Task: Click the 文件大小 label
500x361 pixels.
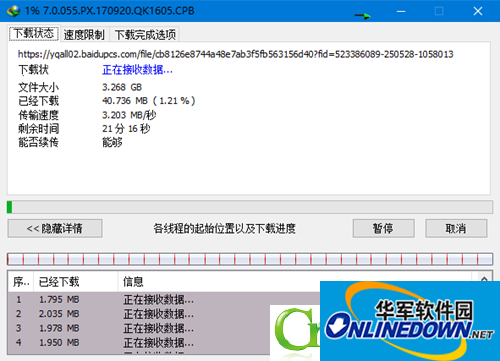Action: [38, 88]
